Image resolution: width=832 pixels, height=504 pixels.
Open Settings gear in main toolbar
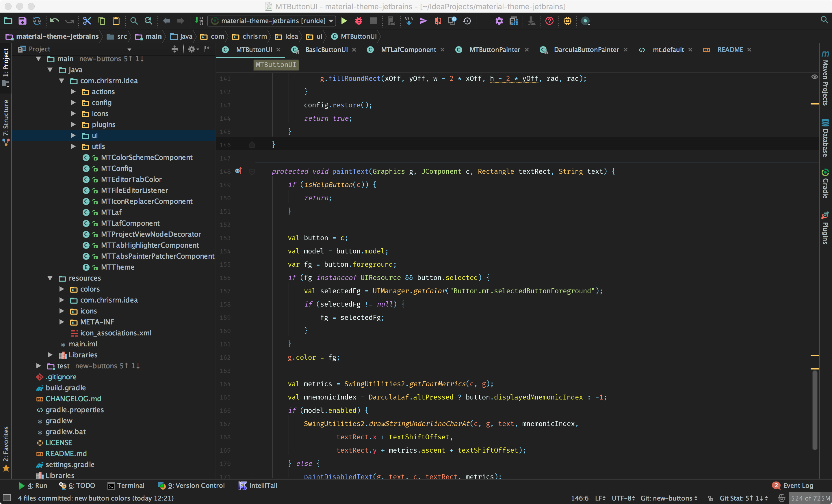[x=499, y=21]
